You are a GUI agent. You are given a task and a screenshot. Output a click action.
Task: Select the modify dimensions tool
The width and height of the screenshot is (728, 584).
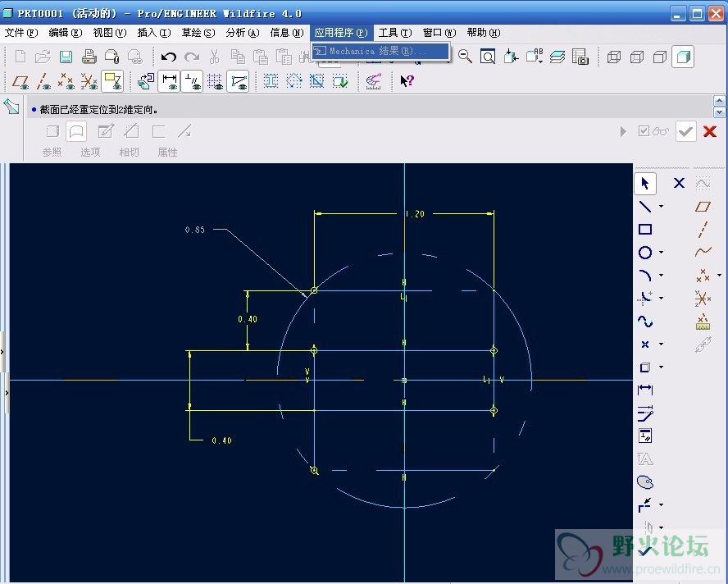pos(645,413)
